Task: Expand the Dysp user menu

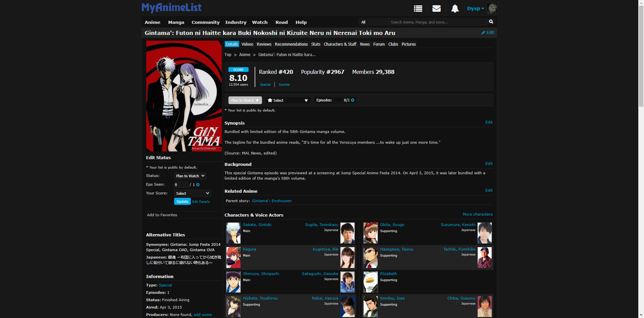Action: (475, 9)
